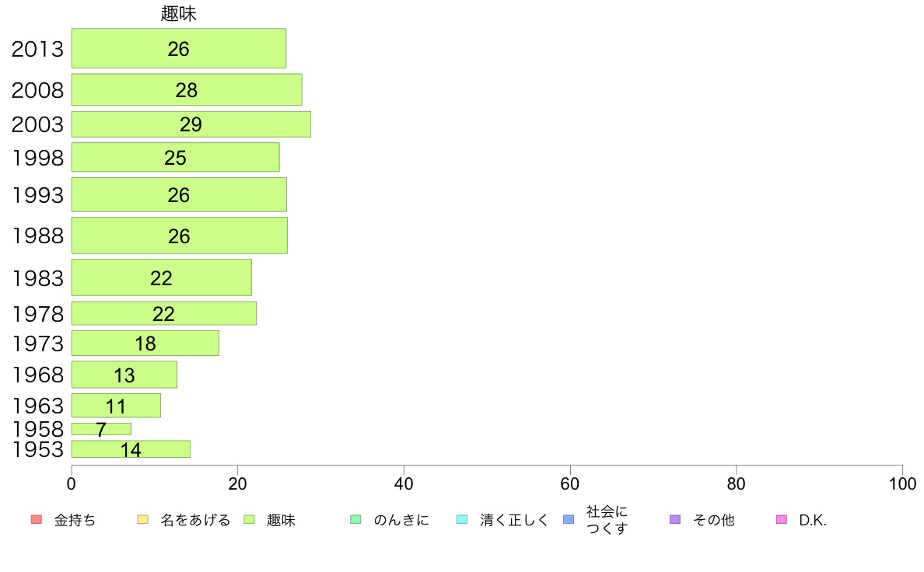Select the 1973 bar showing 18
The image size is (924, 572).
click(145, 343)
